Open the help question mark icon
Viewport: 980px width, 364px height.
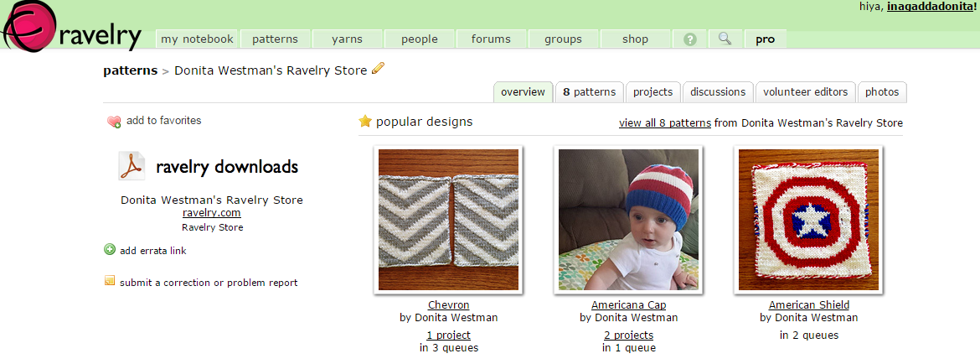[x=690, y=39]
